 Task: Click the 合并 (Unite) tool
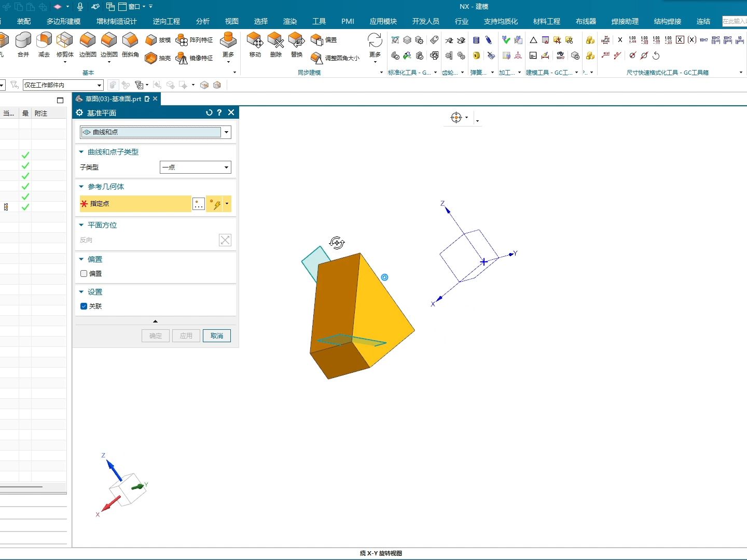pos(23,44)
